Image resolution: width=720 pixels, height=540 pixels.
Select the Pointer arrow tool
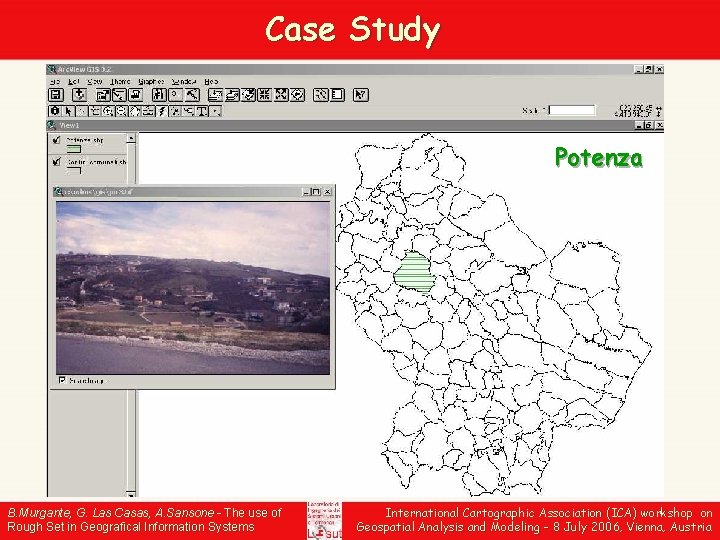pyautogui.click(x=68, y=111)
